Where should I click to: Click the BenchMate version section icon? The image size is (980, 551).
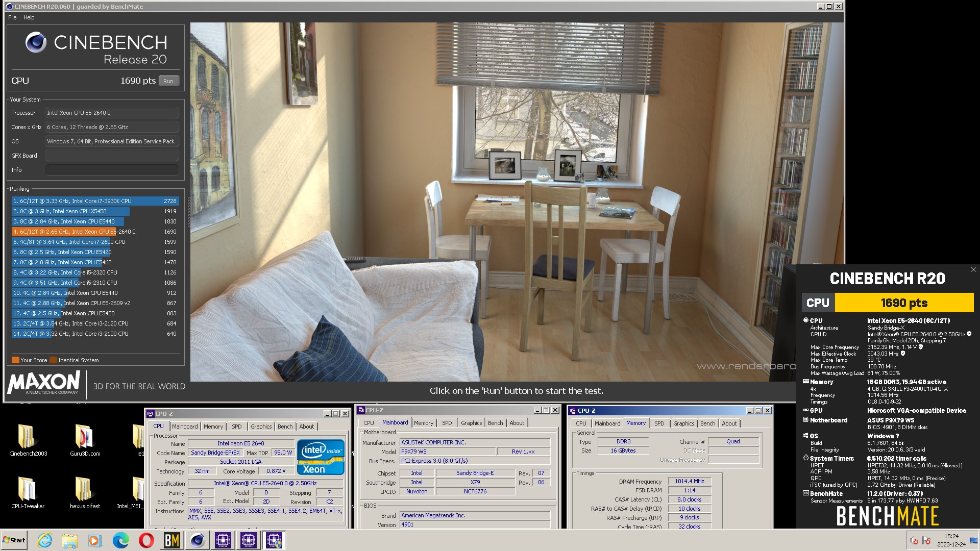806,493
